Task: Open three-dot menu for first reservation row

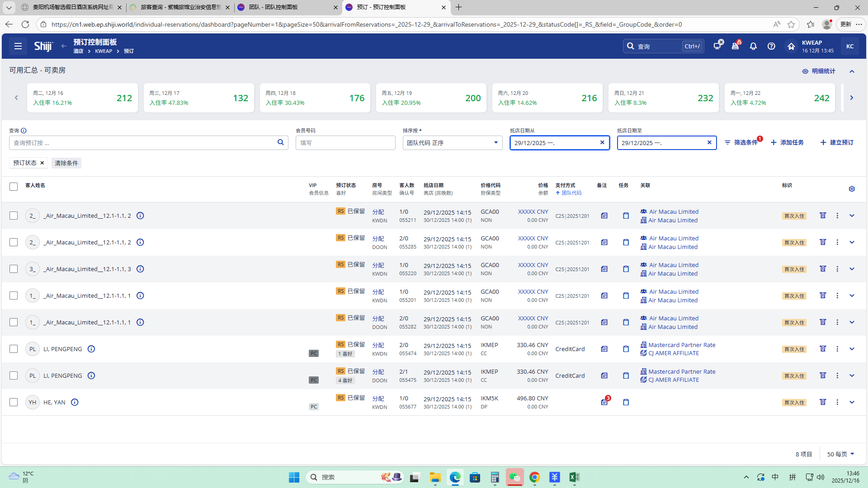Action: tap(837, 216)
